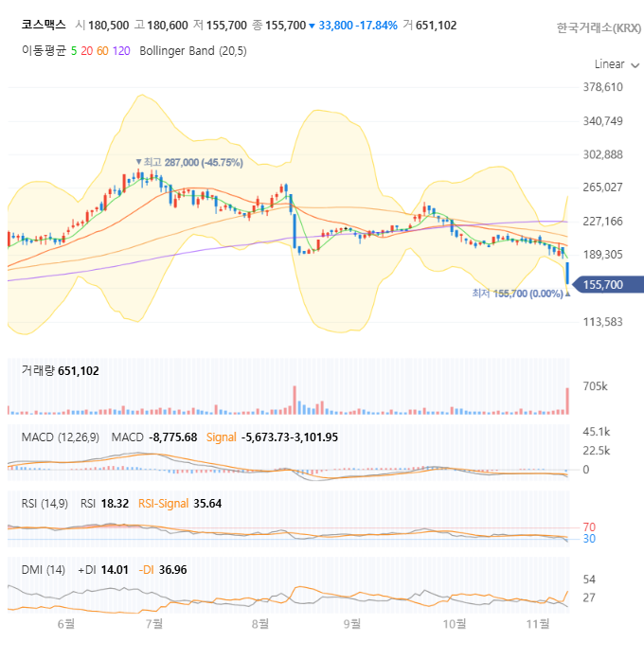Click the RSI-Signal legend label
644x660 pixels.
pyautogui.click(x=163, y=504)
